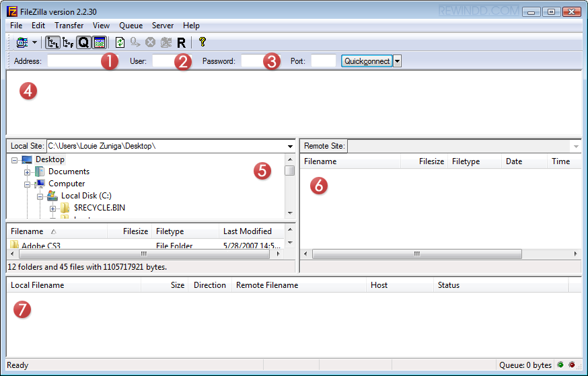Click the Password input field
Image resolution: width=588 pixels, height=376 pixels.
point(260,61)
